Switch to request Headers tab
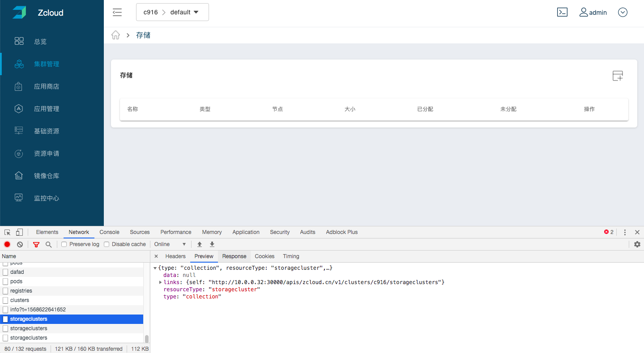Viewport: 644px width, 353px height. [x=175, y=256]
